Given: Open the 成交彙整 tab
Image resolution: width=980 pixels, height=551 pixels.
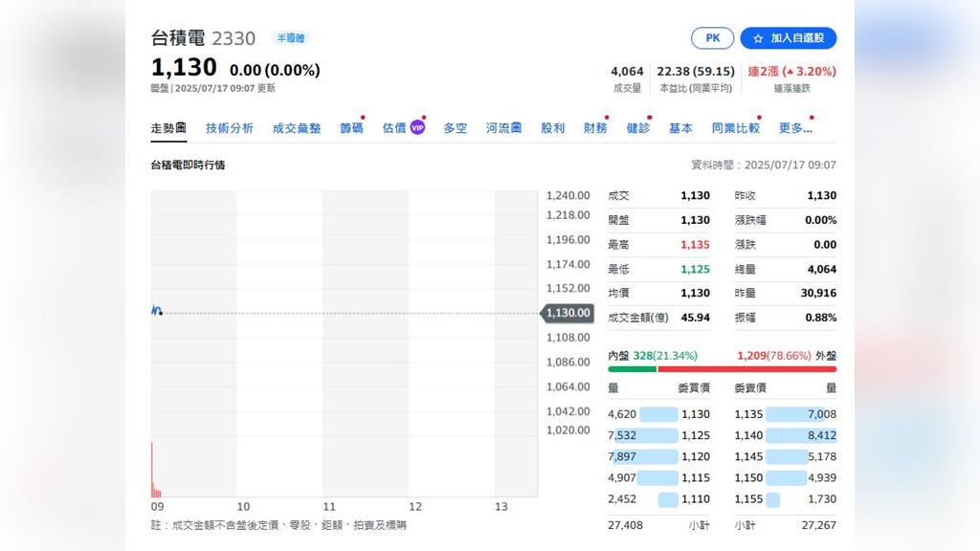Looking at the screenshot, I should pyautogui.click(x=297, y=128).
